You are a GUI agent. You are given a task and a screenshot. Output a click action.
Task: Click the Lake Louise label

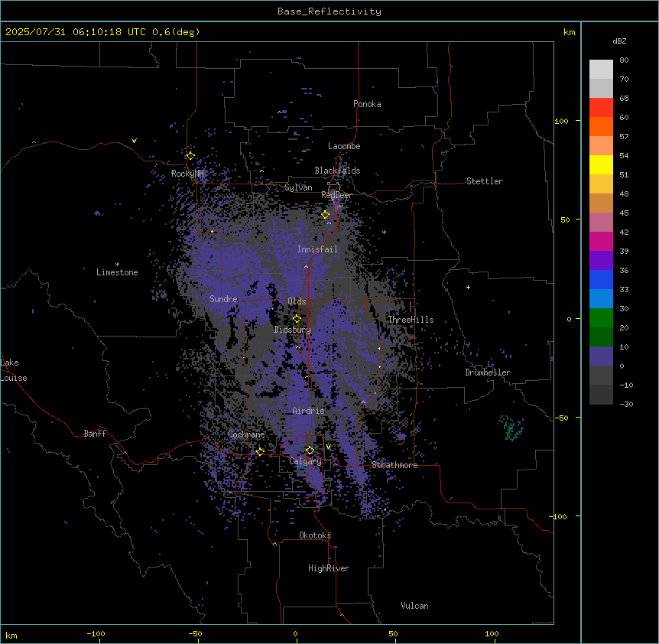point(14,370)
